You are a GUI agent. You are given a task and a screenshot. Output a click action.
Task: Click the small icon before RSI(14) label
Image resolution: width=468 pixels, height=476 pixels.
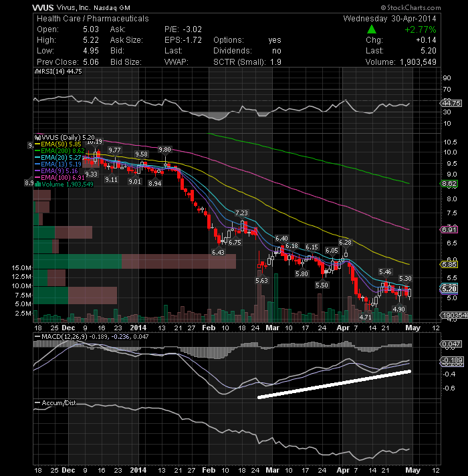pos(37,72)
